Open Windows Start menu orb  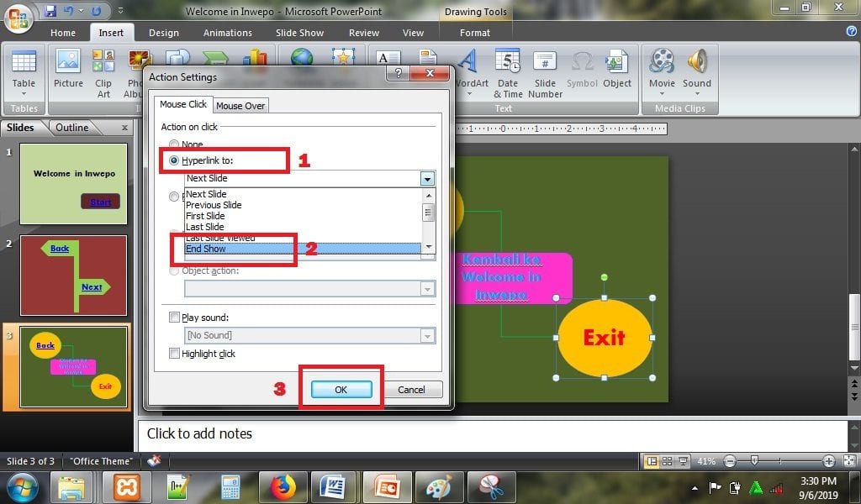pos(23,487)
